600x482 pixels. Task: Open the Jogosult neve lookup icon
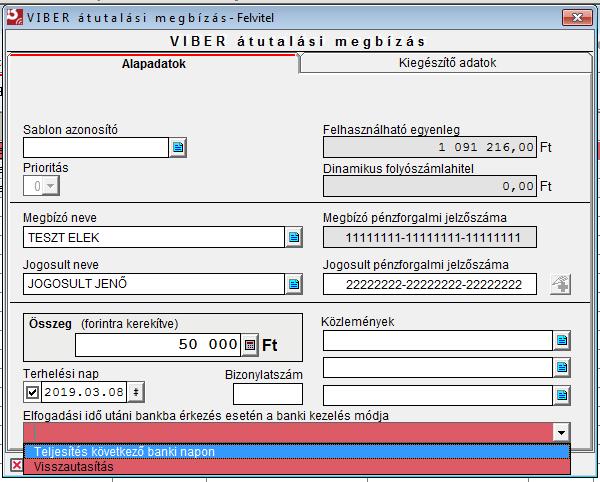tap(294, 284)
